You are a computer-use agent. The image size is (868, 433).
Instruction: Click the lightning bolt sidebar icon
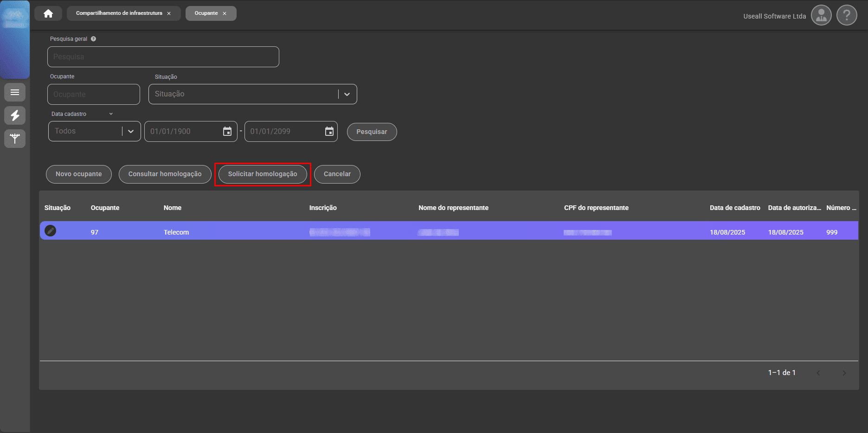point(15,115)
